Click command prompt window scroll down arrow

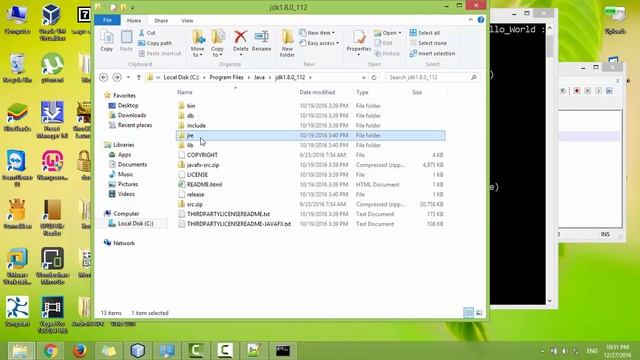pos(550,301)
